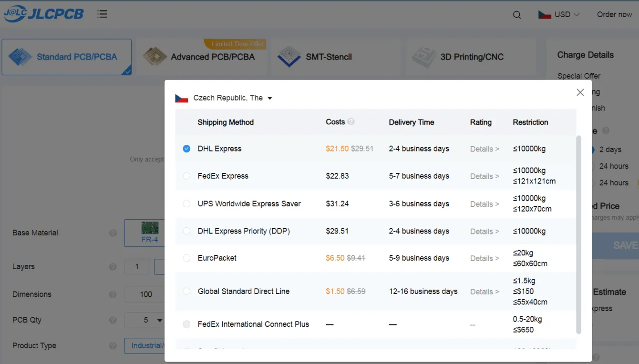Click the Costs help question icon
Image resolution: width=639 pixels, height=364 pixels.
point(351,122)
